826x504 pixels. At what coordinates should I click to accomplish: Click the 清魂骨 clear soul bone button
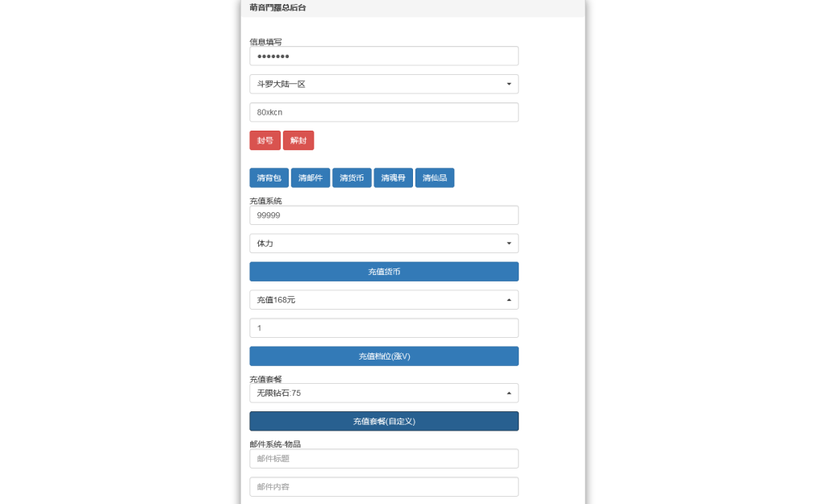click(x=393, y=177)
